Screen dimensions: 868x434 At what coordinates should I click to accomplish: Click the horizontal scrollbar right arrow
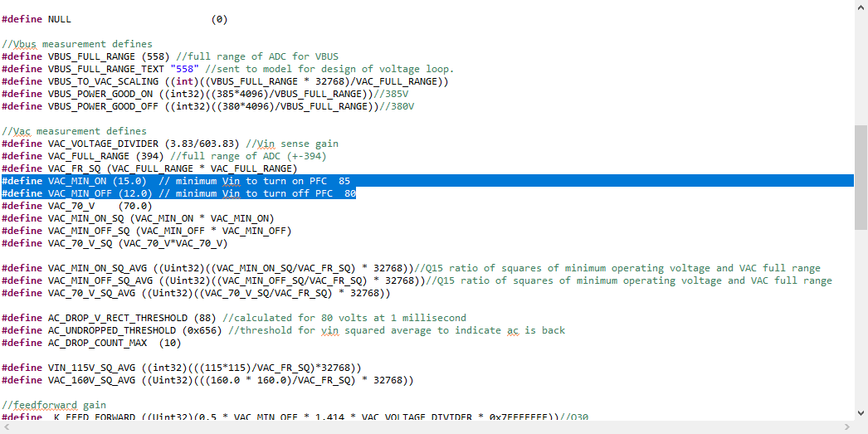(849, 427)
